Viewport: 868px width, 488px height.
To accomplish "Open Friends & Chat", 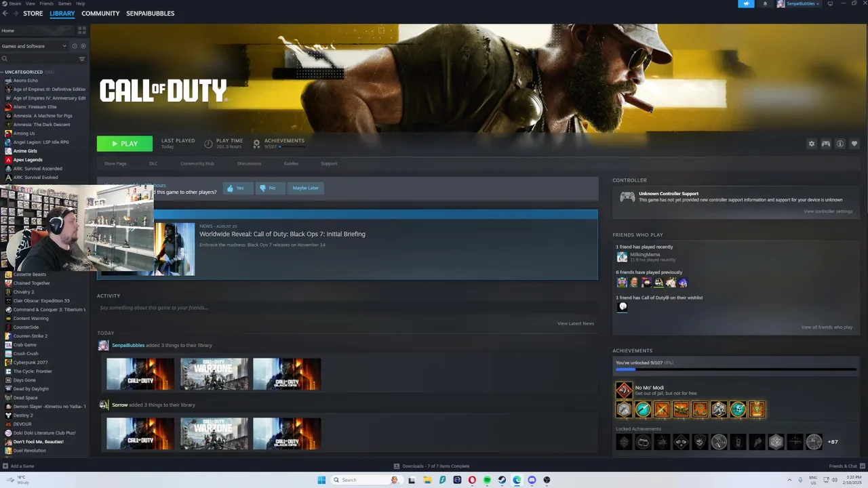I will (x=847, y=466).
